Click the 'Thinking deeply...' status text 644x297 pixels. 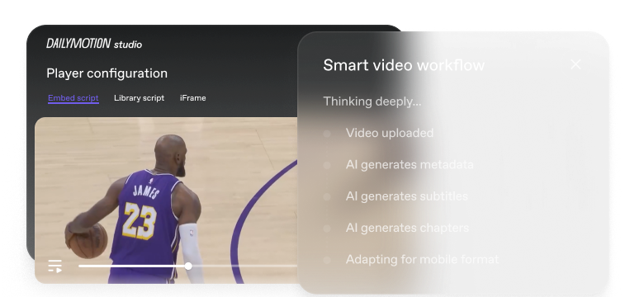pos(372,101)
